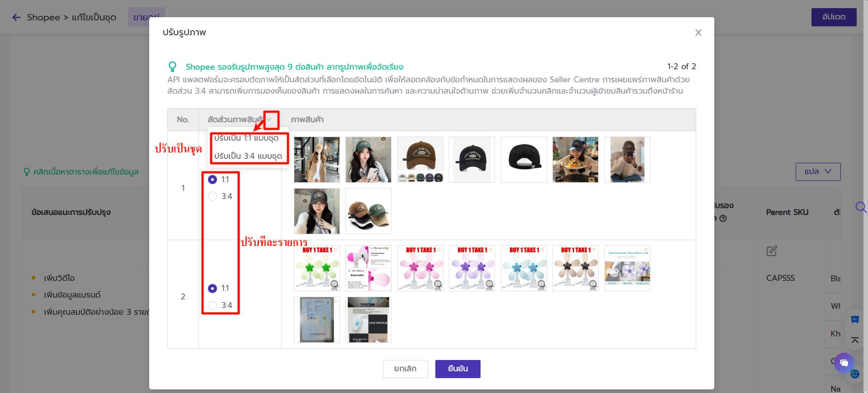Image resolution: width=868 pixels, height=393 pixels.
Task: Select beige fan BUY 1 TAKE 1 thumbnail
Action: pos(576,268)
